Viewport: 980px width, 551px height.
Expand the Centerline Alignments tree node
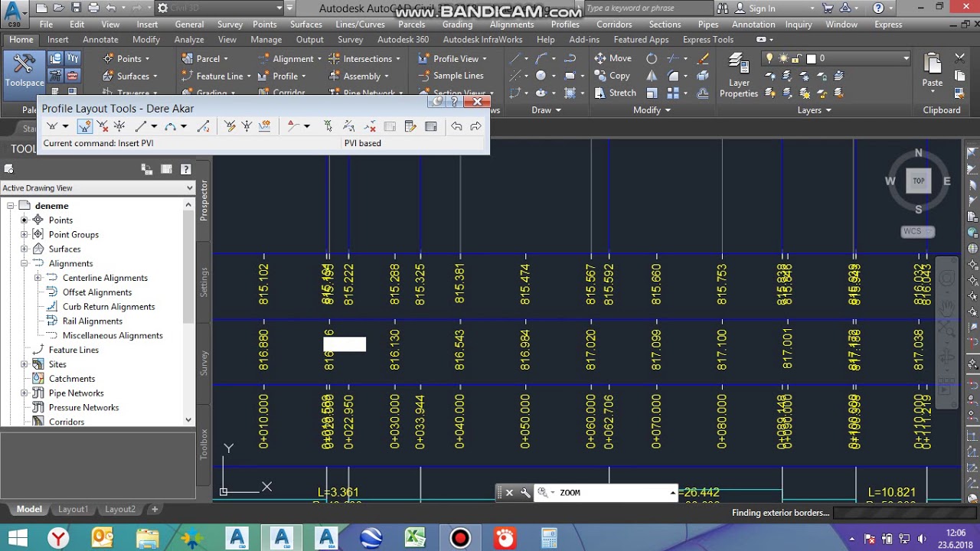click(38, 278)
